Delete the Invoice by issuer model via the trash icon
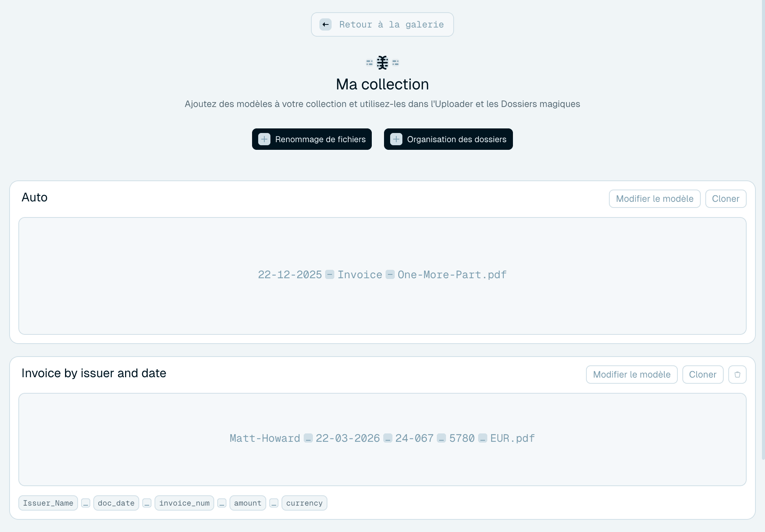 click(x=737, y=375)
